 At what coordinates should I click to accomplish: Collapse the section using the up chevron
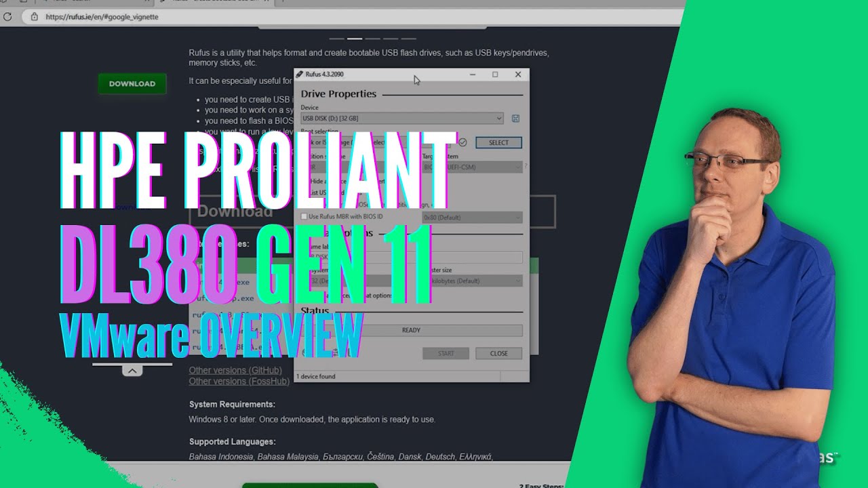tap(132, 371)
